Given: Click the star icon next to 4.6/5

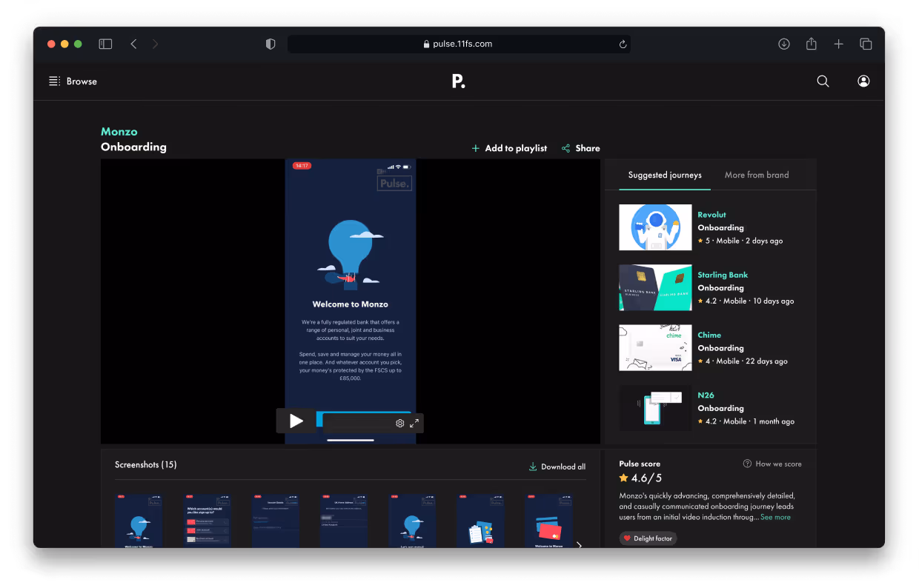Looking at the screenshot, I should pos(624,478).
